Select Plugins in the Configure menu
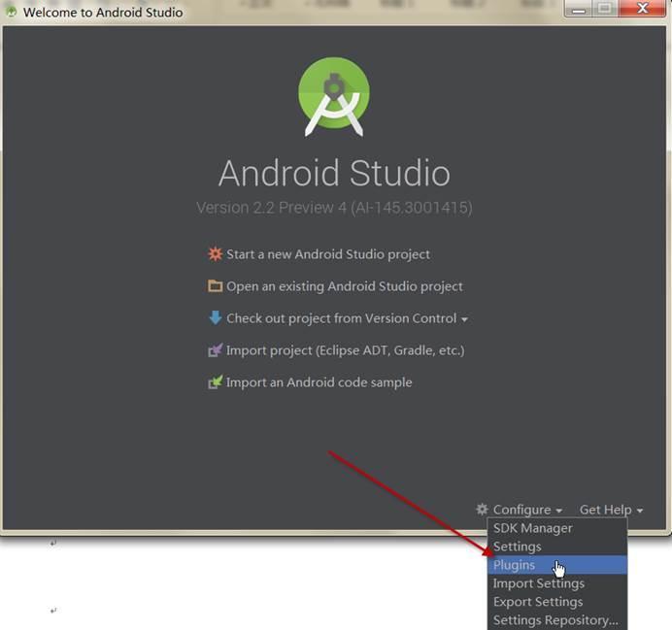 click(x=557, y=565)
